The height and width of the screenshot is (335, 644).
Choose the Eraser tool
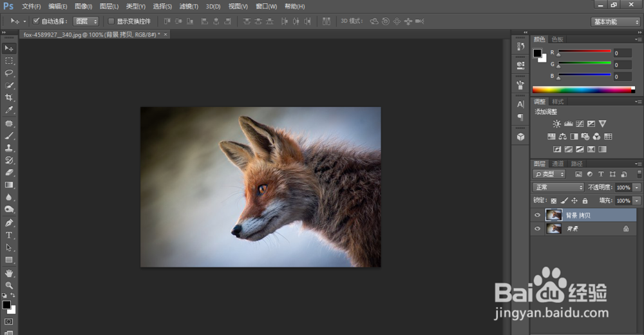[9, 173]
